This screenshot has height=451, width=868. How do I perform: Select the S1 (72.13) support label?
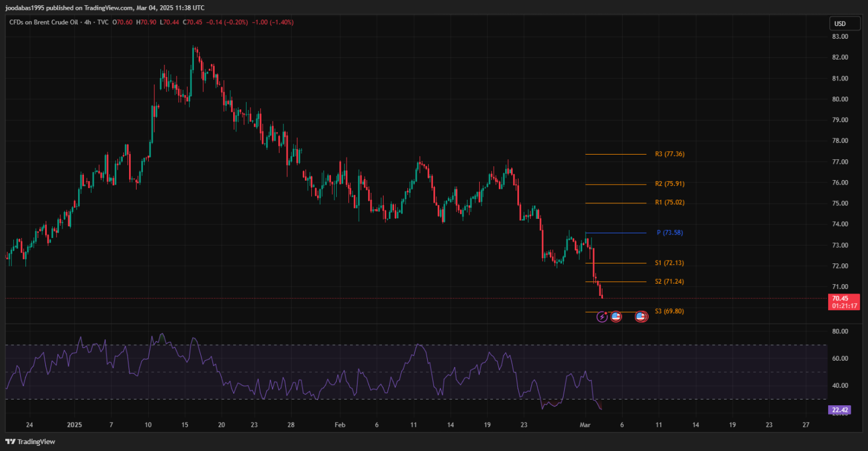point(670,263)
